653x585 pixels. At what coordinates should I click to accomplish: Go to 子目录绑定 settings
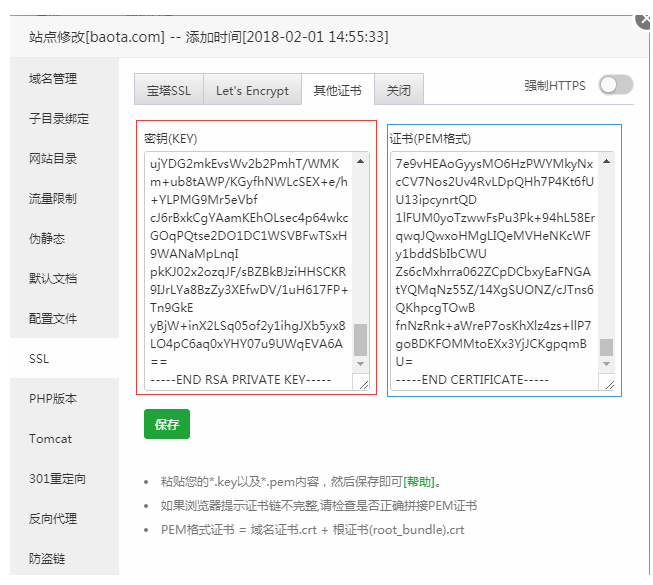pyautogui.click(x=59, y=119)
